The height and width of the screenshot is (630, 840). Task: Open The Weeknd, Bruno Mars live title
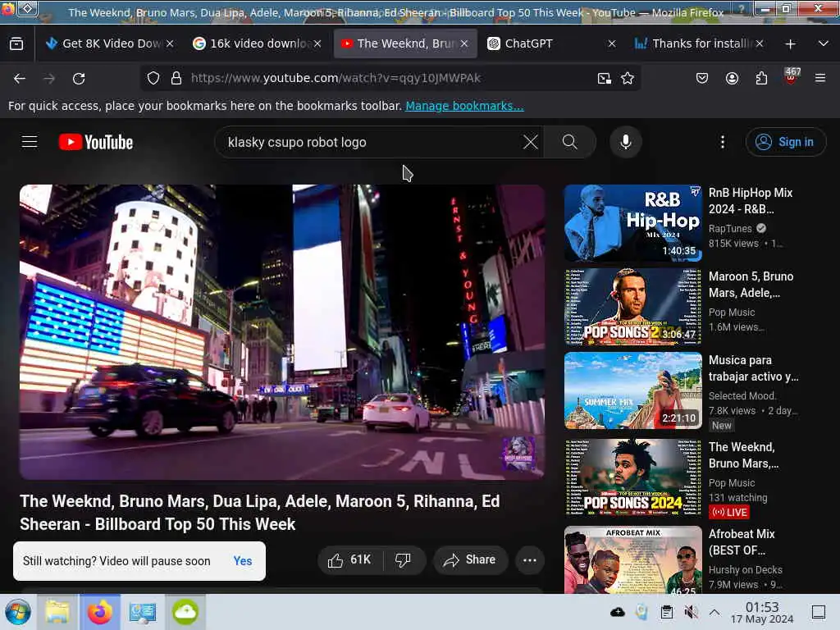click(x=743, y=454)
